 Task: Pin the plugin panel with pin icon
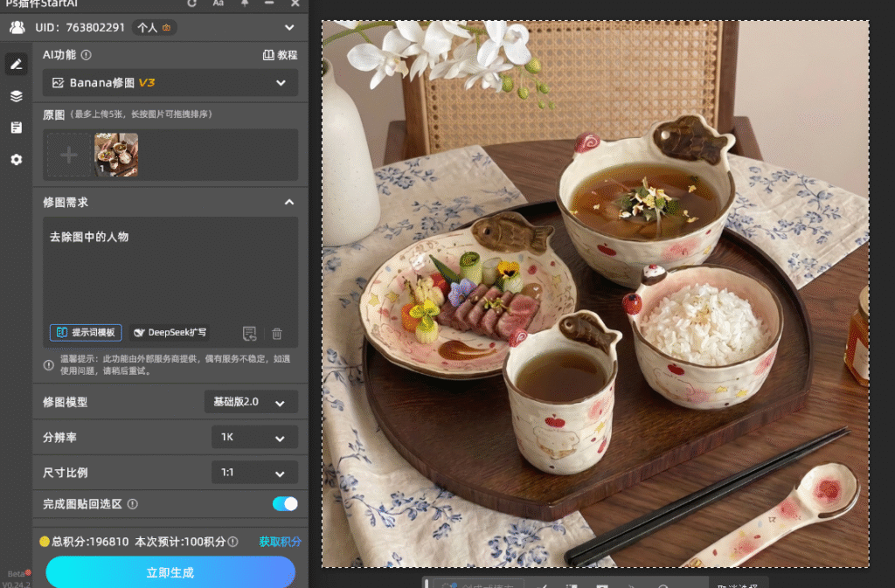[245, 3]
